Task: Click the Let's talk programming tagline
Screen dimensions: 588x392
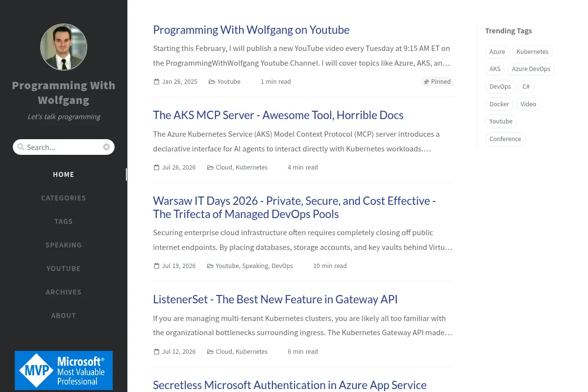Action: coord(64,117)
